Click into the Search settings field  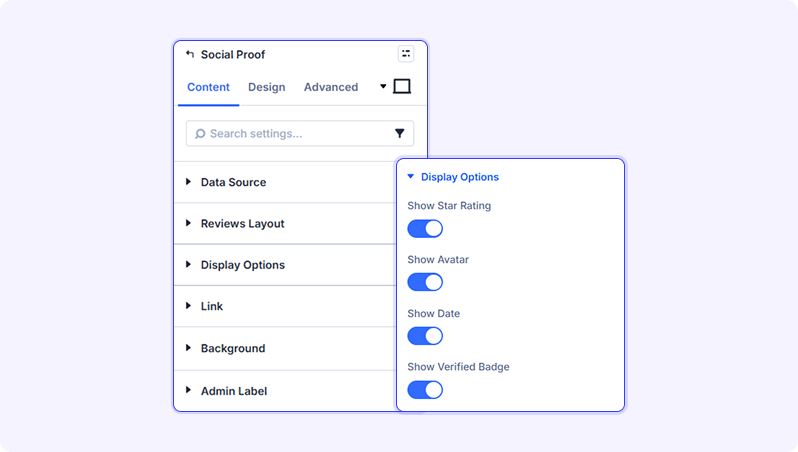pos(300,133)
